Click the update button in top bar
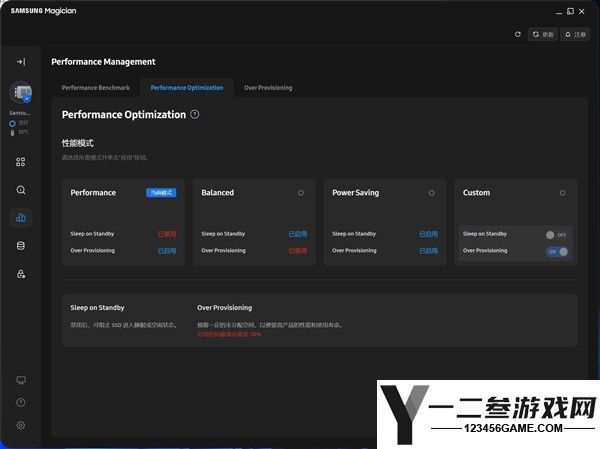The width and height of the screenshot is (600, 449). (543, 34)
